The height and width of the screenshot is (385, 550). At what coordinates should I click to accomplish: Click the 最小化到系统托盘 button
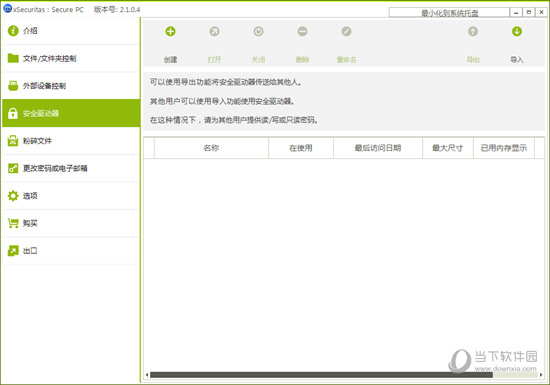point(449,13)
